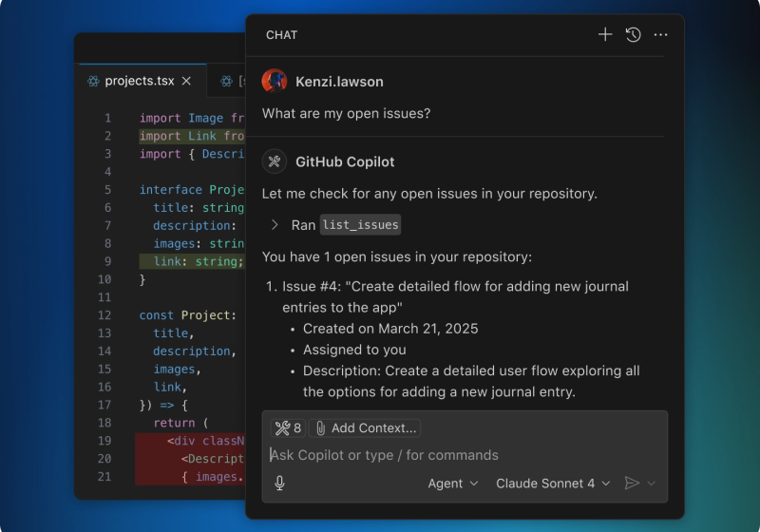
Task: Click 'const Project:' on line 12
Action: coord(187,315)
